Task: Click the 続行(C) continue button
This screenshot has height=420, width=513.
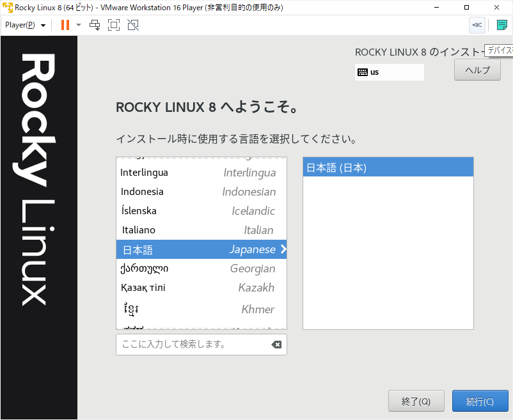Action: pyautogui.click(x=480, y=401)
